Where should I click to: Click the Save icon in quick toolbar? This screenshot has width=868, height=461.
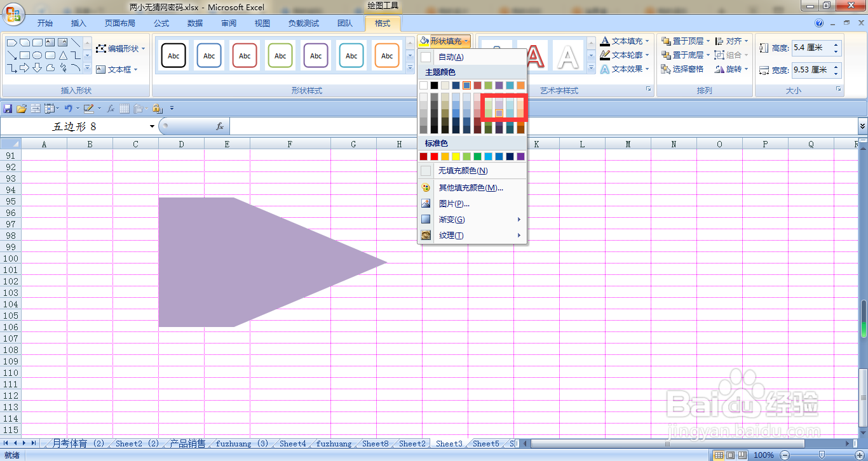coord(8,109)
